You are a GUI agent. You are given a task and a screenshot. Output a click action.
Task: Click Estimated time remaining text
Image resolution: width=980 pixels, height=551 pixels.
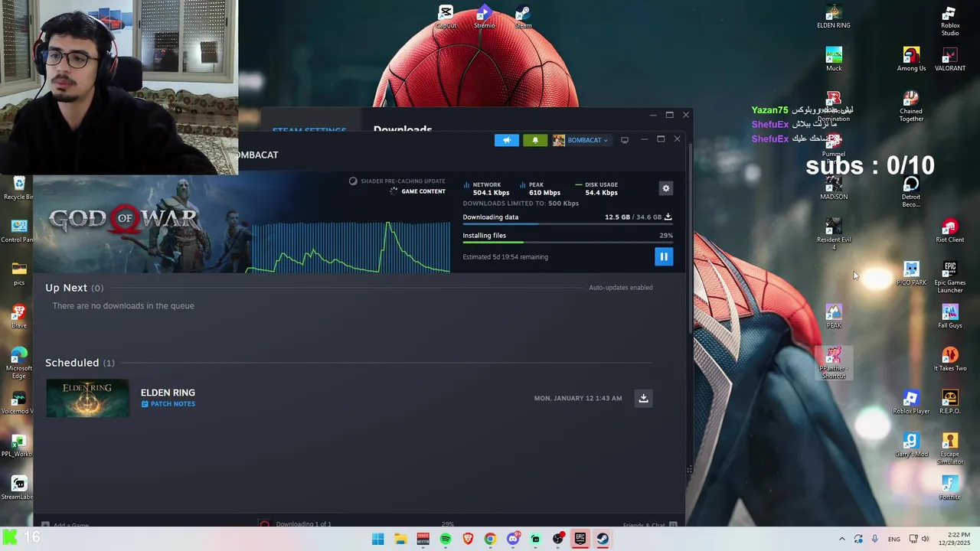pos(505,257)
